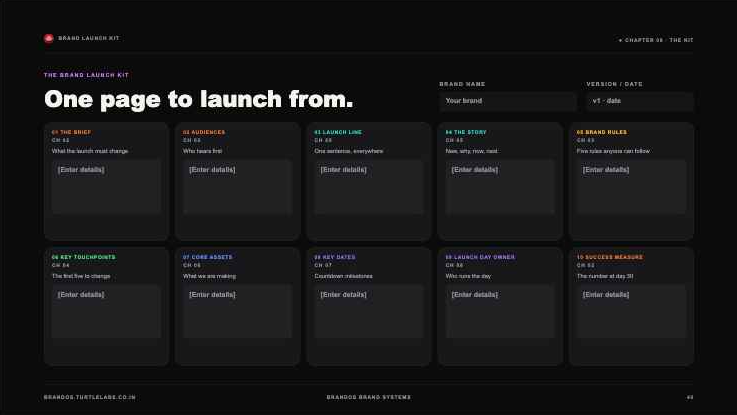Viewport: 737px width, 415px height.
Task: Click the 'Who runs the day' subtitle
Action: coord(469,276)
